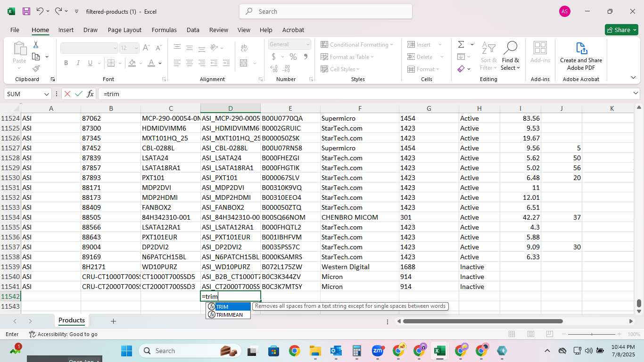Click the Accounting dollar format icon

coord(273,57)
